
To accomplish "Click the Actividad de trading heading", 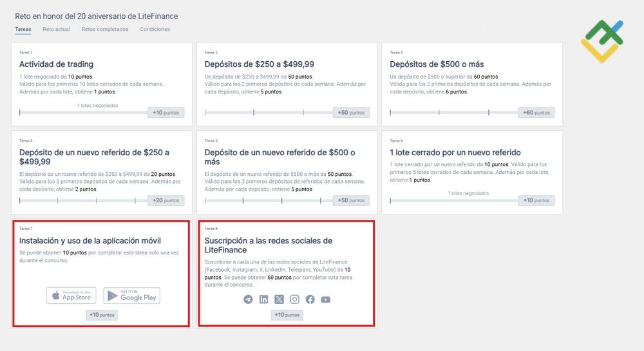I will [x=56, y=64].
